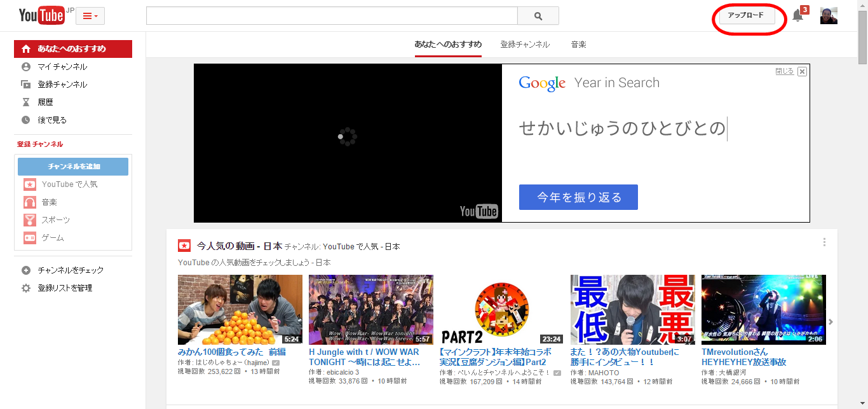Click the black video player area in the ad

[348, 143]
